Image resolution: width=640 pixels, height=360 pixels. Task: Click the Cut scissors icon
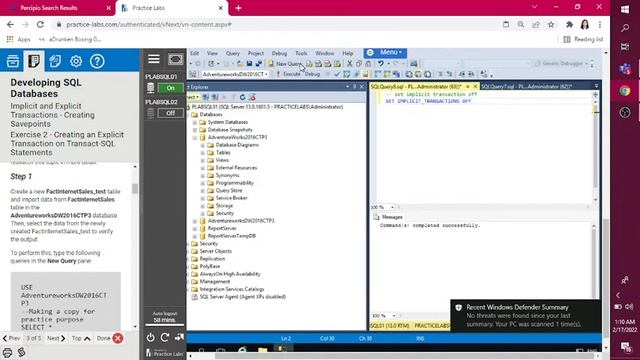click(349, 64)
